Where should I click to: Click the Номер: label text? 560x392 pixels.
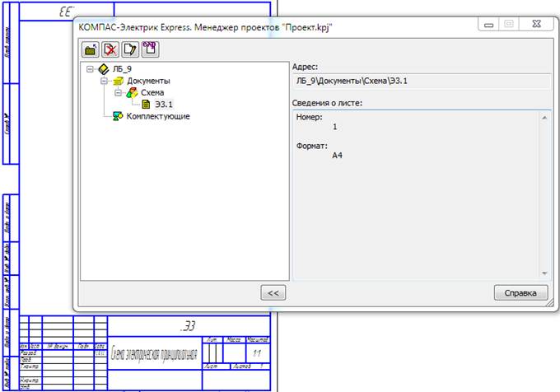coord(310,117)
